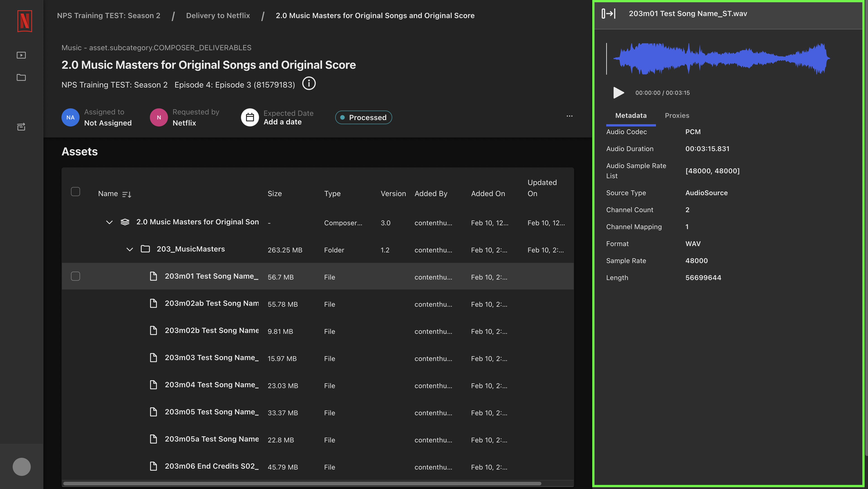Click the 45.79 MB size cell
The image size is (868, 489).
(283, 467)
